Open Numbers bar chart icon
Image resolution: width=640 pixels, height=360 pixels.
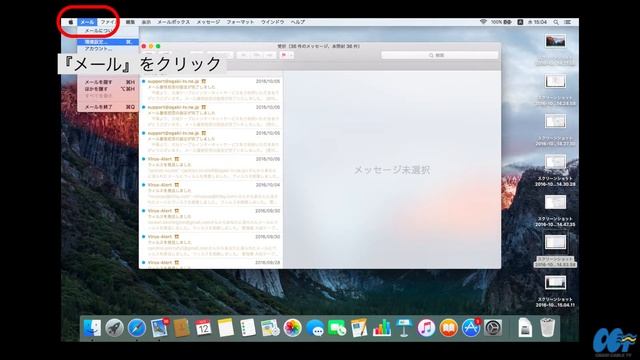pos(382,328)
